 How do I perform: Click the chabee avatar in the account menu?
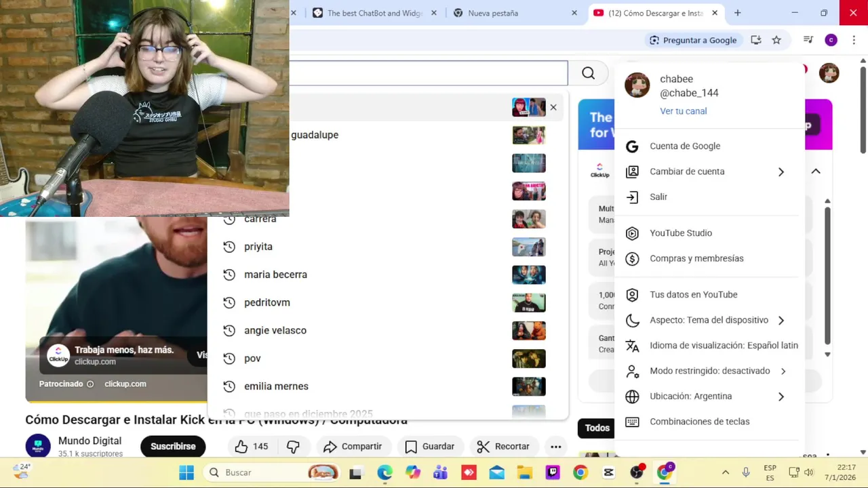(637, 85)
